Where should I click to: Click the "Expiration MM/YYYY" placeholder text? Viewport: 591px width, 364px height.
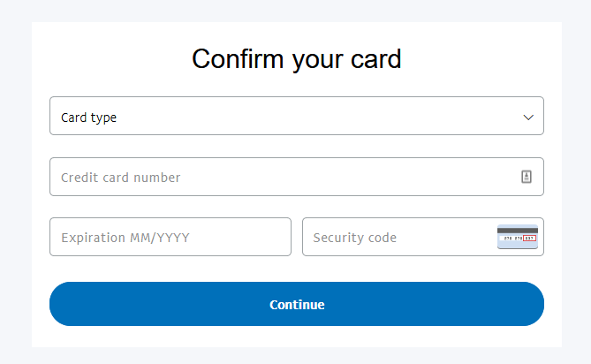(125, 238)
